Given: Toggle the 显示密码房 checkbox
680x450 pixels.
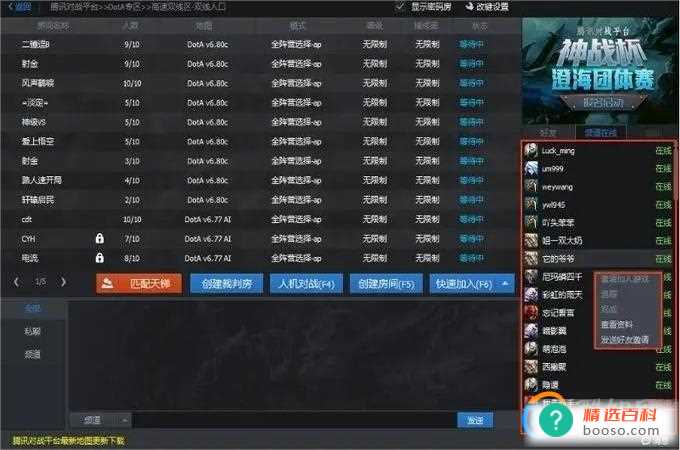Looking at the screenshot, I should [399, 6].
